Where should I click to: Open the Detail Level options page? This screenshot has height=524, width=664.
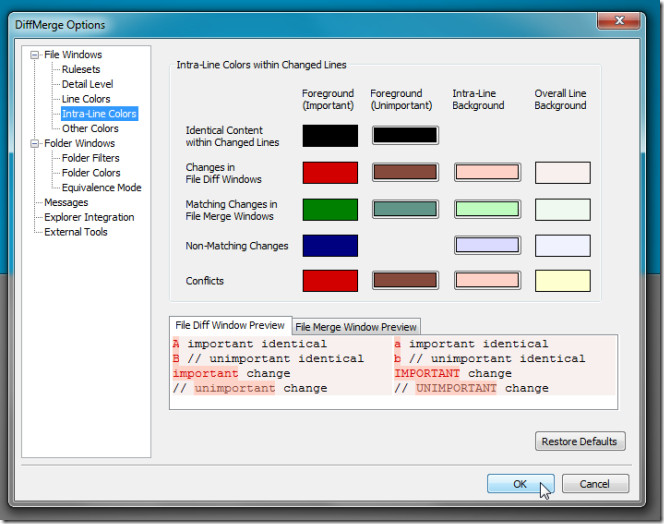(87, 84)
